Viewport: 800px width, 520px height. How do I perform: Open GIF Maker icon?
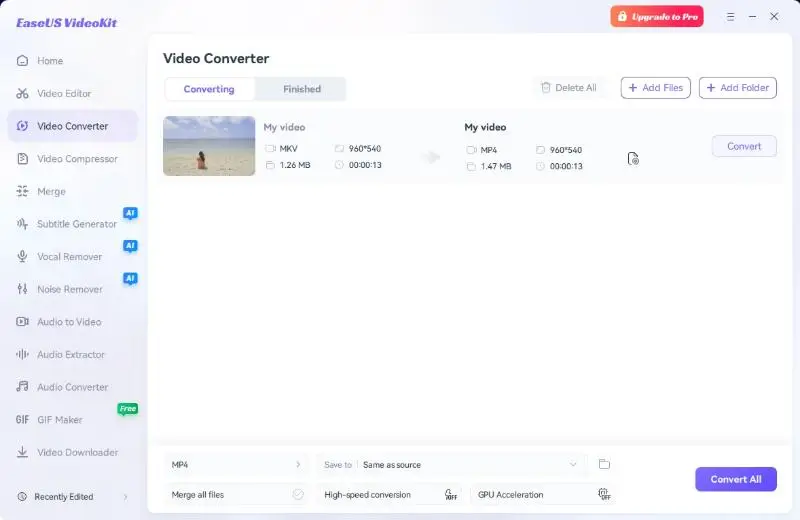22,419
